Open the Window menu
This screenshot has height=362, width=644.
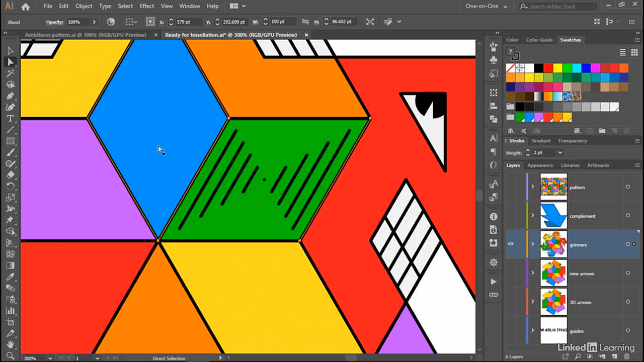tap(190, 6)
